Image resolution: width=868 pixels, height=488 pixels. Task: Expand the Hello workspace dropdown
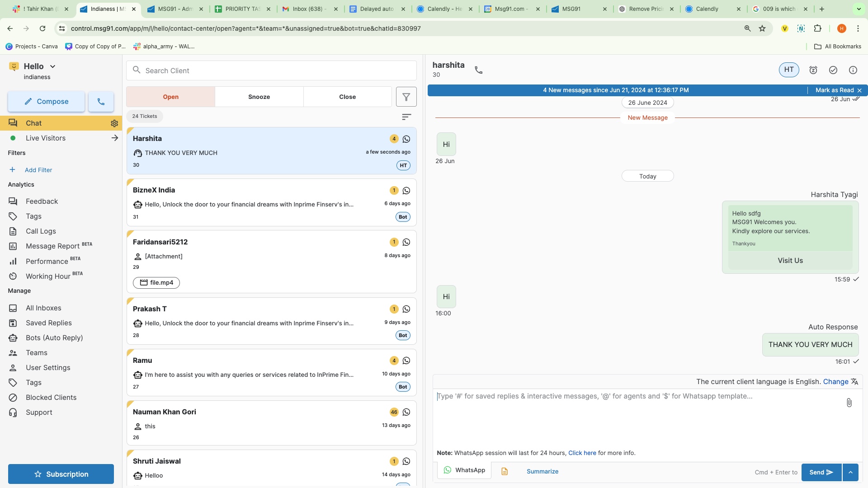coord(52,66)
